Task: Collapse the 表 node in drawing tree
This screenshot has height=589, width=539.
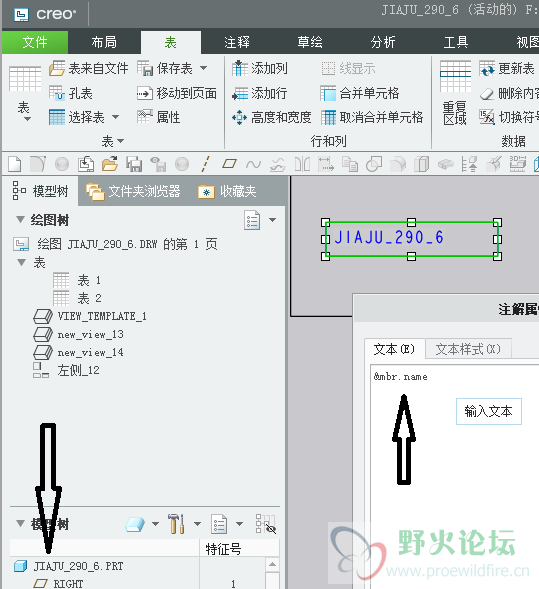Action: click(22, 262)
